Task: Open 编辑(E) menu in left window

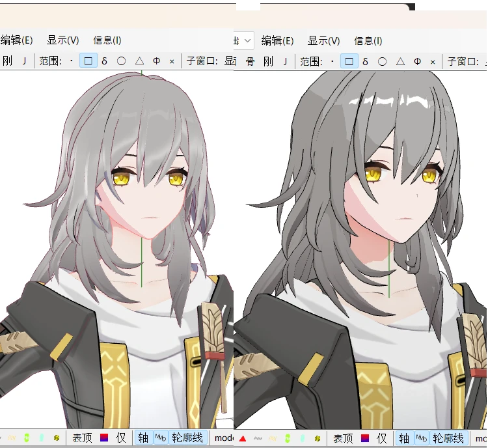Action: click(16, 40)
